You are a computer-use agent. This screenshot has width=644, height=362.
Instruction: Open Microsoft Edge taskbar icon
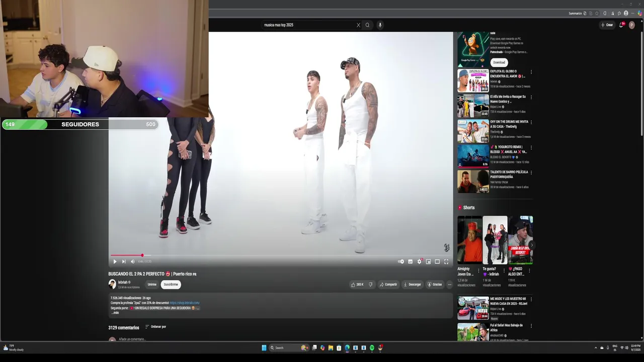click(347, 347)
